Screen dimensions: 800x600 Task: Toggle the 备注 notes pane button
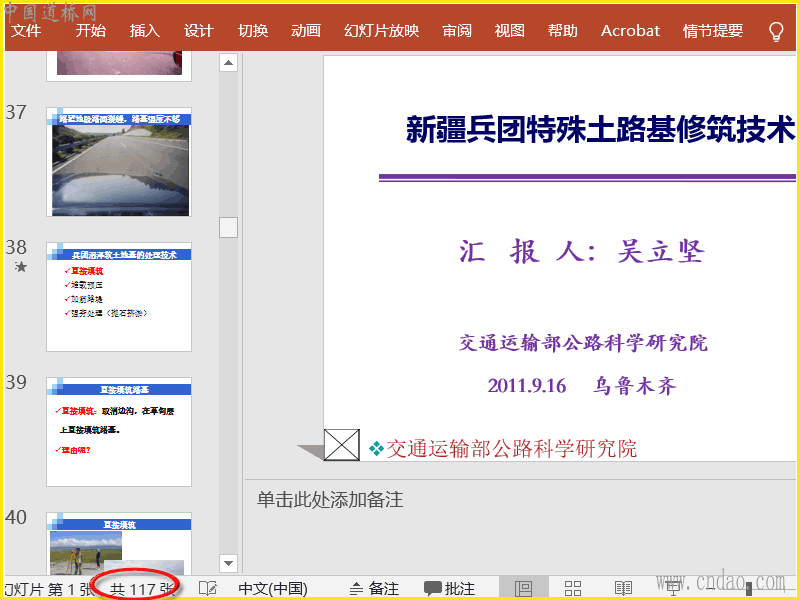374,589
